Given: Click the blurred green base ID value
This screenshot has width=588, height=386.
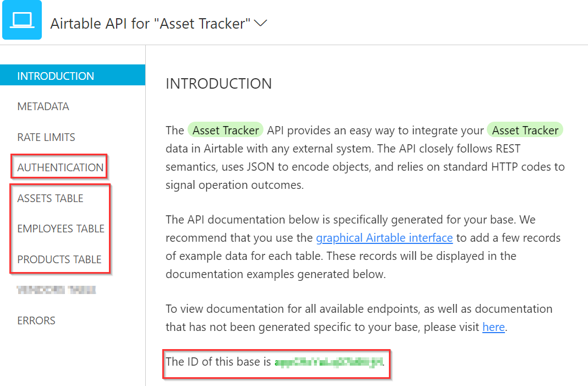Looking at the screenshot, I should tap(328, 362).
